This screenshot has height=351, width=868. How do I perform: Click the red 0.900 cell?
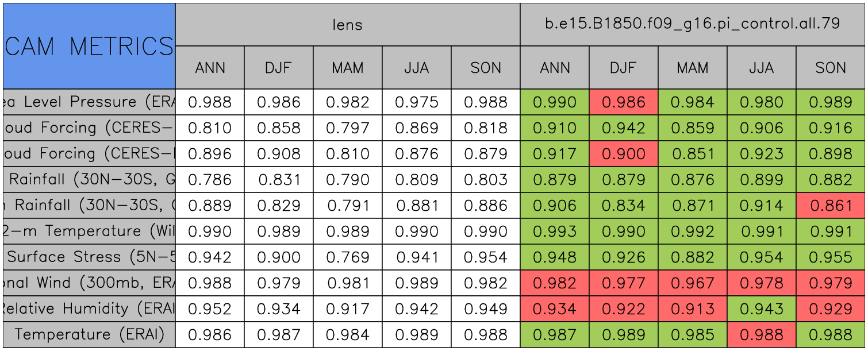(x=623, y=154)
